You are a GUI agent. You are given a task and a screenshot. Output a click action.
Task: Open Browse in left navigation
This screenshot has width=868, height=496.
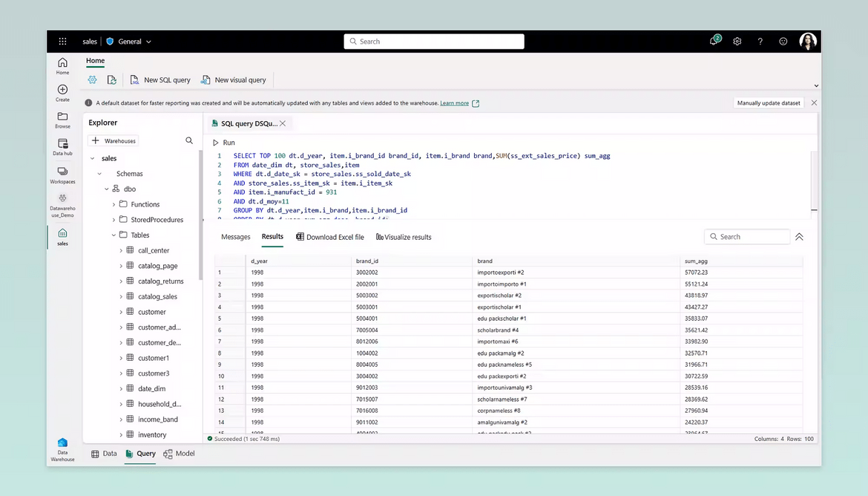(62, 120)
